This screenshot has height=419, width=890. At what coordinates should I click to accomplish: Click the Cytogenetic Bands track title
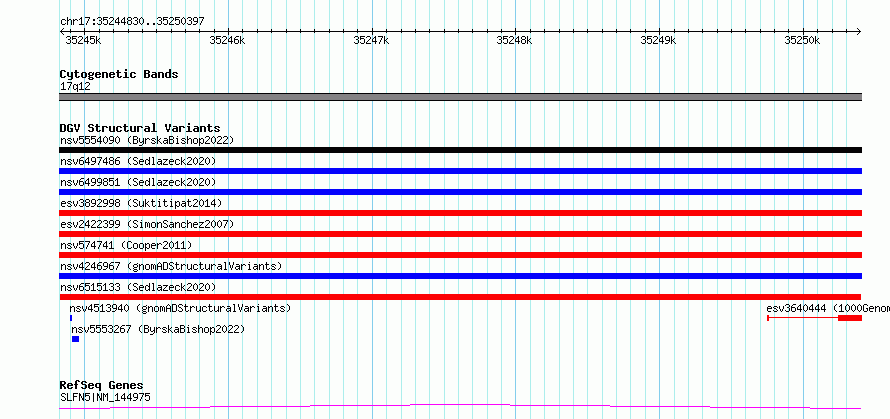pos(119,74)
